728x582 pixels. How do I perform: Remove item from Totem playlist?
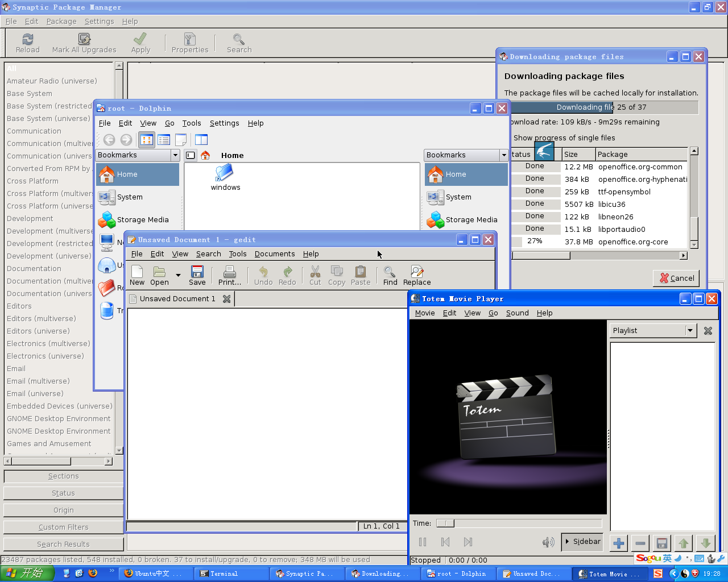coord(640,543)
